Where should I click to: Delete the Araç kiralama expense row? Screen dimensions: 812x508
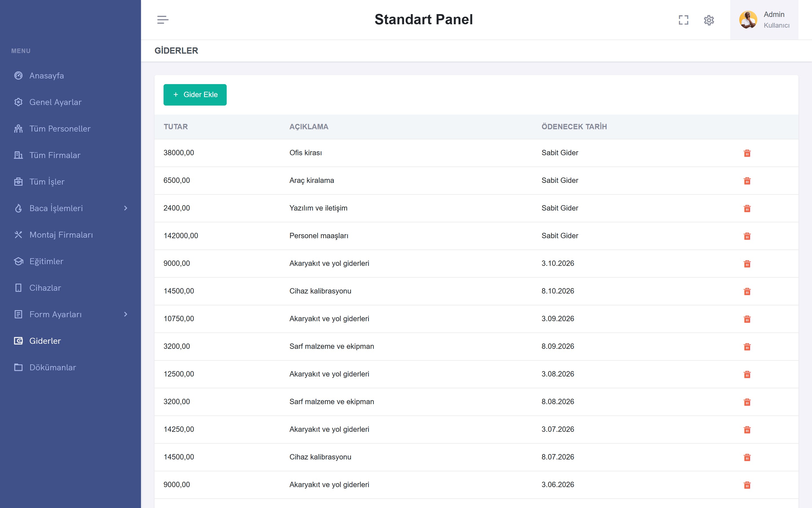747,181
